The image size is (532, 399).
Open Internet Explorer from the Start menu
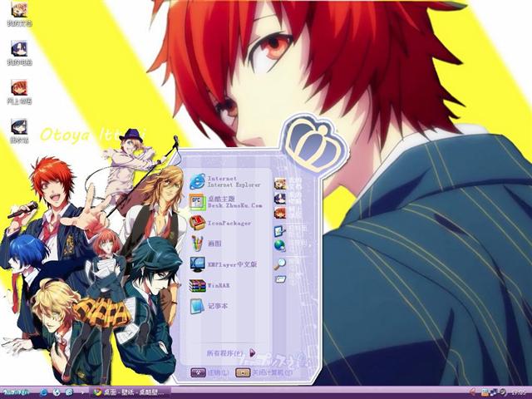(225, 181)
